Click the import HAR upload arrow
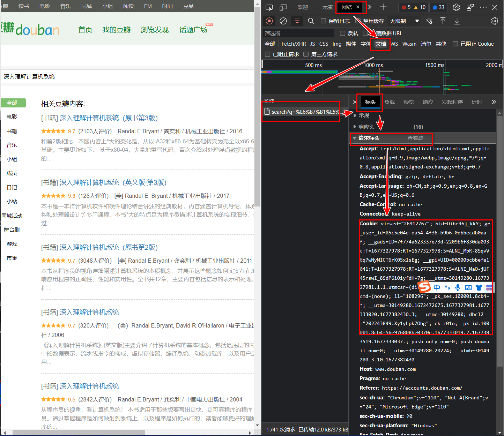Image resolution: width=504 pixels, height=436 pixels. pyautogui.click(x=443, y=21)
